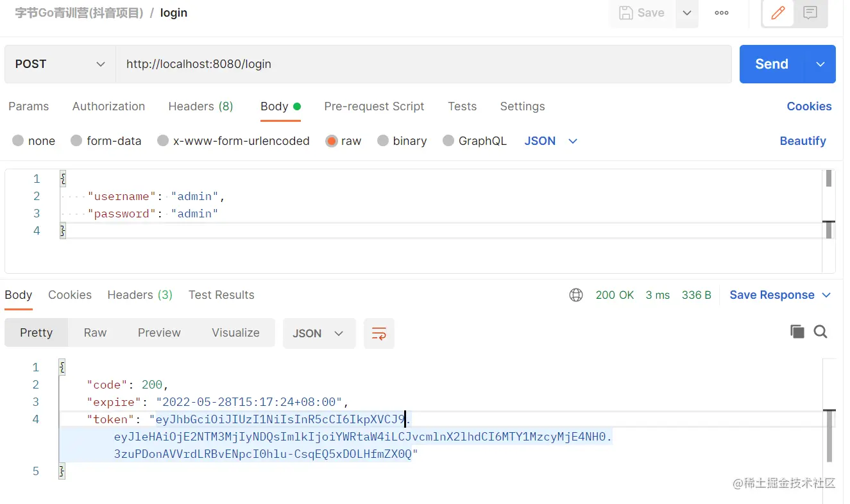Select the GraphQL body type
The image size is (850, 504).
[x=475, y=141]
